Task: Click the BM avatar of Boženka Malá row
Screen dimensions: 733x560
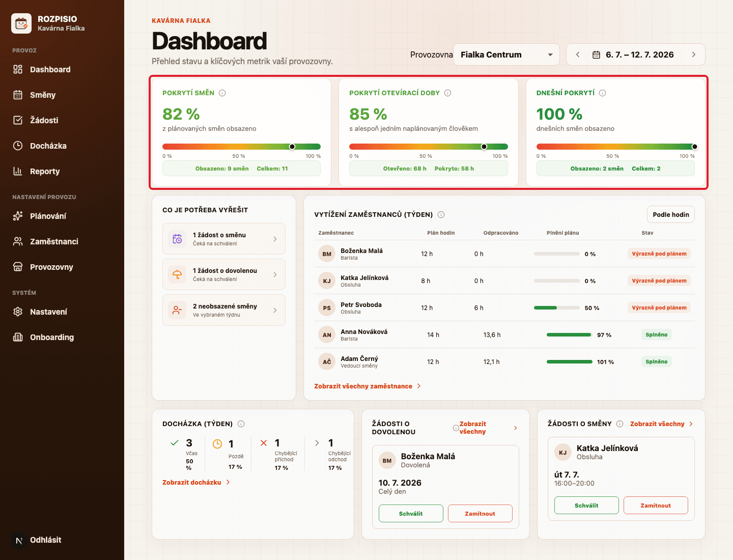Action: pos(327,254)
